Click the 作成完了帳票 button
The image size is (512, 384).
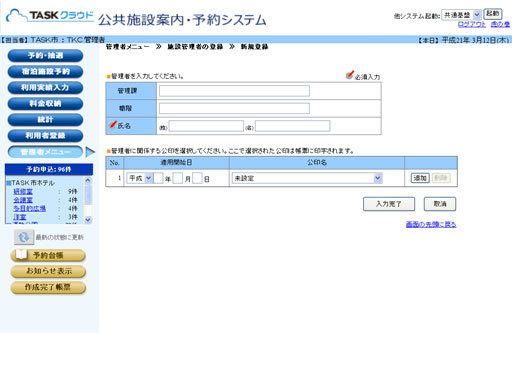coord(48,287)
